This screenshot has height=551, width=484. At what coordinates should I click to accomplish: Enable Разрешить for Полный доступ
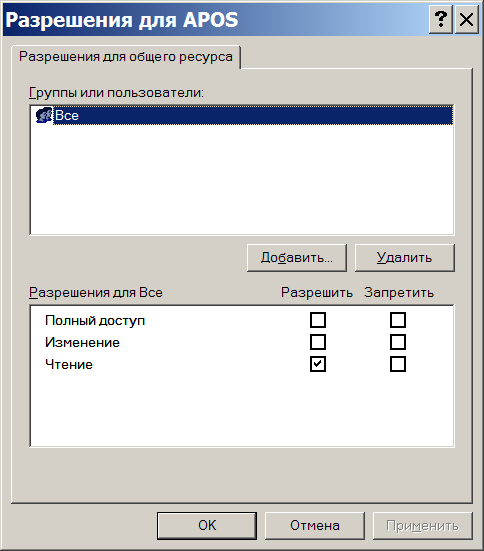pos(318,320)
